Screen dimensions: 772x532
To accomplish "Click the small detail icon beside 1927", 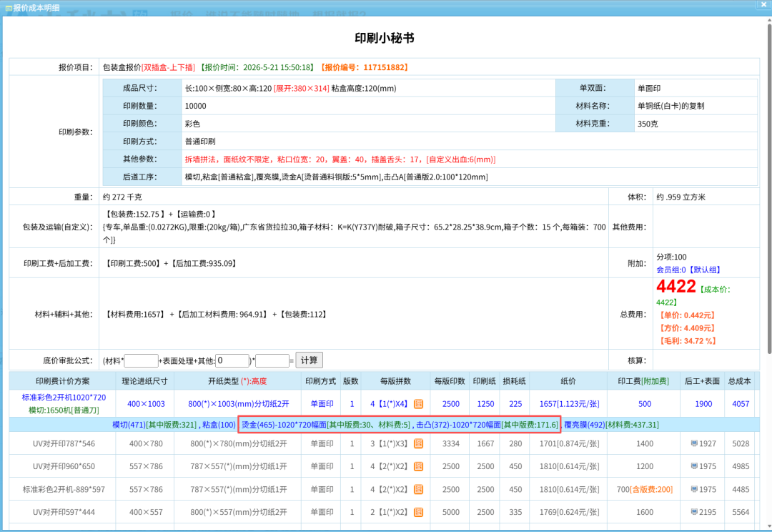I will pyautogui.click(x=694, y=443).
